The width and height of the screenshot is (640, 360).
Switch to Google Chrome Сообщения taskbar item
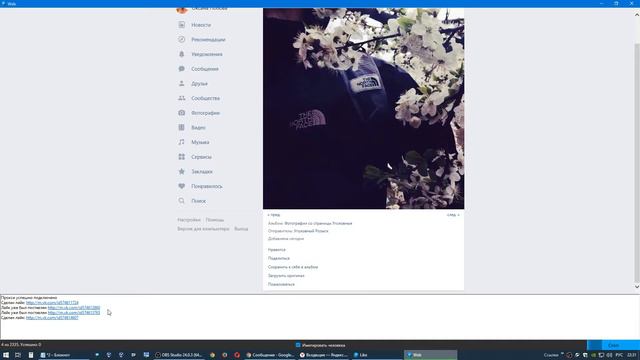[x=270, y=355]
